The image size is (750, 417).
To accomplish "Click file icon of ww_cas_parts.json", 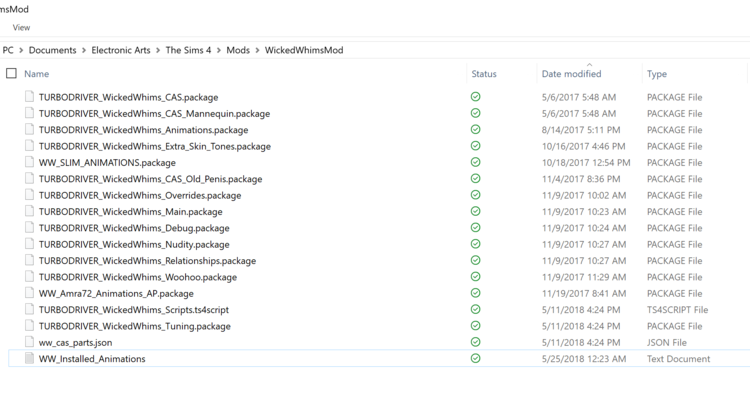I will [x=29, y=342].
